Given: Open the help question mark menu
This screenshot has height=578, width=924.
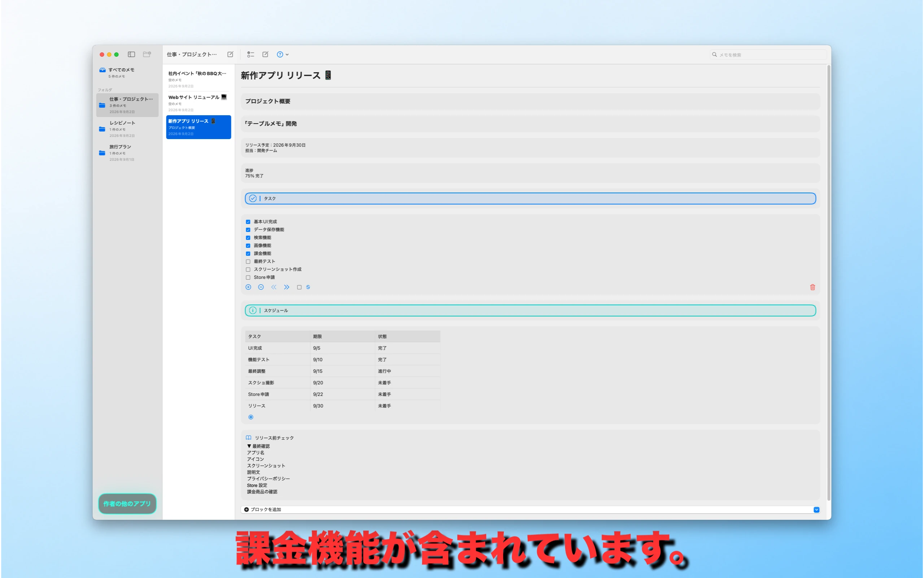Looking at the screenshot, I should (283, 54).
